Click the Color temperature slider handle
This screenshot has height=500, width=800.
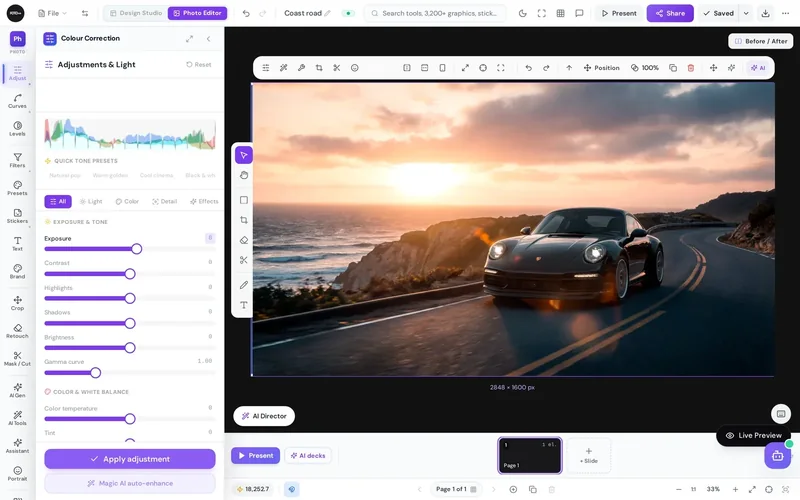coord(130,419)
